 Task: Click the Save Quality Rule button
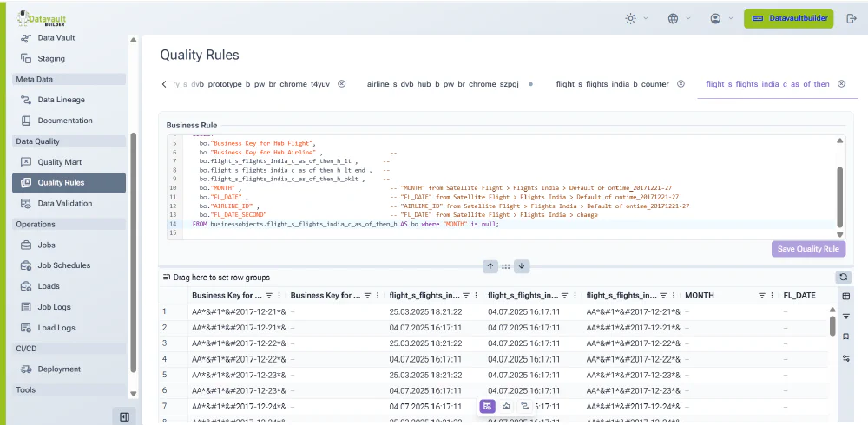tap(808, 249)
